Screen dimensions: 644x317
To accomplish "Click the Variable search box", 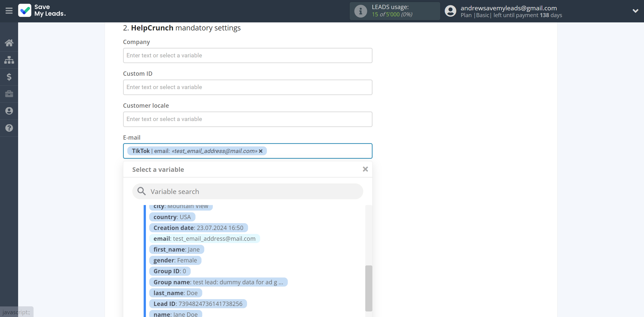I will (248, 191).
